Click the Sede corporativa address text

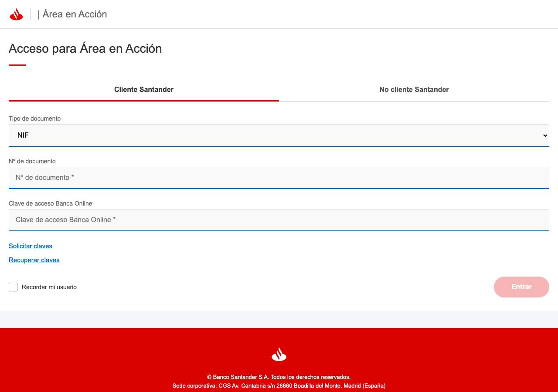click(x=279, y=385)
